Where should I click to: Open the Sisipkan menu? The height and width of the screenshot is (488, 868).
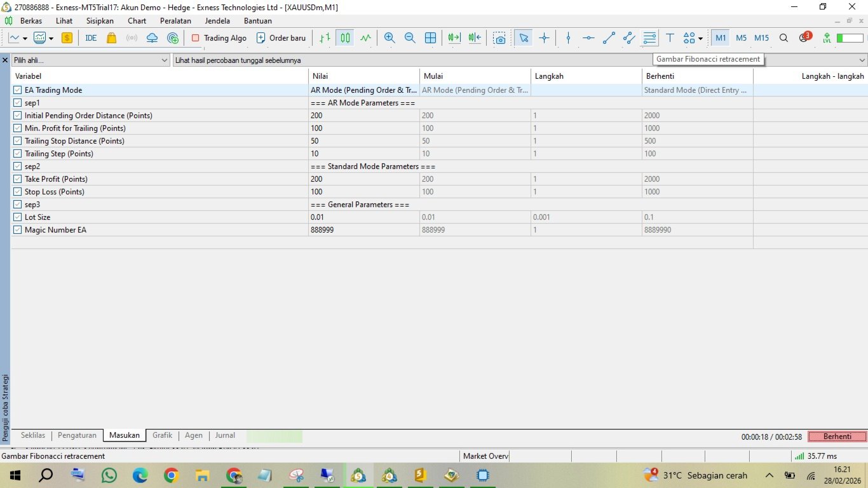pos(100,21)
